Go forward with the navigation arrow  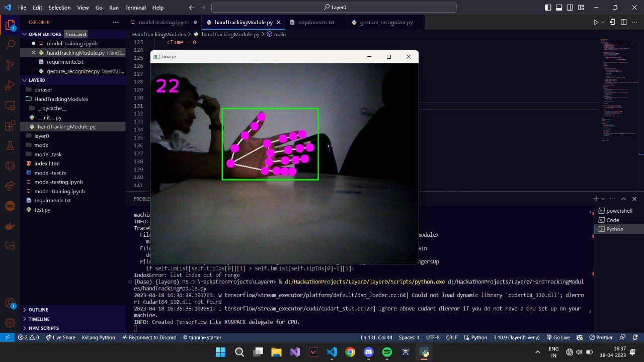203,8
